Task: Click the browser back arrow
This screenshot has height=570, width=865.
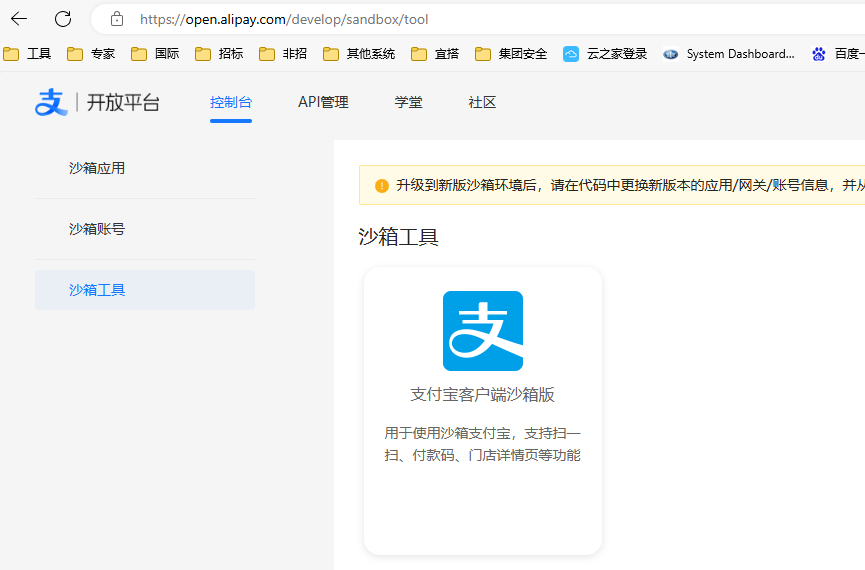Action: (19, 19)
